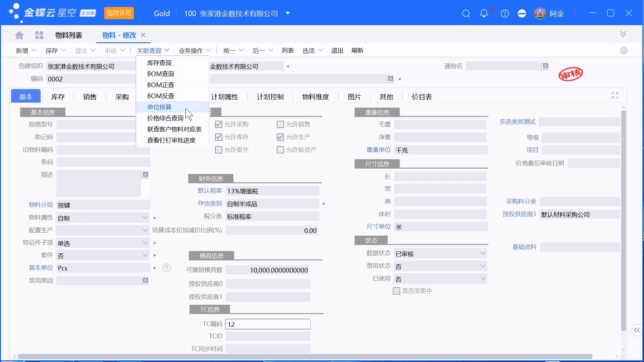Open the 特征件子项 dropdown

pyautogui.click(x=145, y=243)
